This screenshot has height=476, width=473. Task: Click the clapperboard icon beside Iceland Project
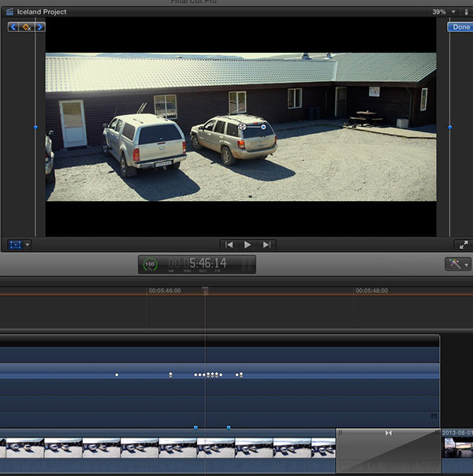[x=9, y=12]
